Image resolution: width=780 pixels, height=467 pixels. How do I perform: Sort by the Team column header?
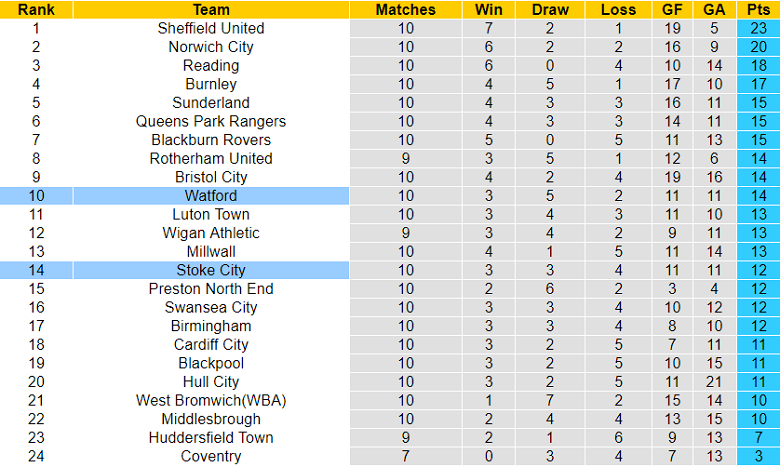tap(211, 10)
